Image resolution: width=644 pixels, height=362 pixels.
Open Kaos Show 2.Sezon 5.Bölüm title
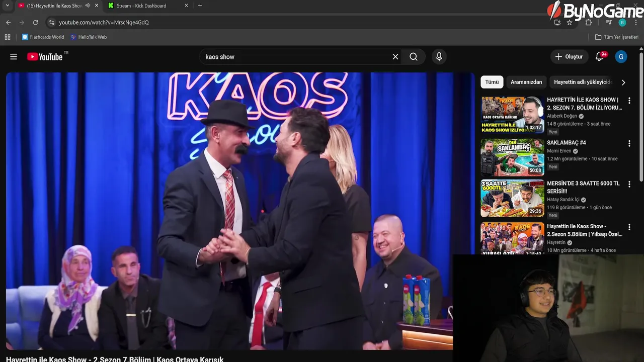pyautogui.click(x=585, y=230)
